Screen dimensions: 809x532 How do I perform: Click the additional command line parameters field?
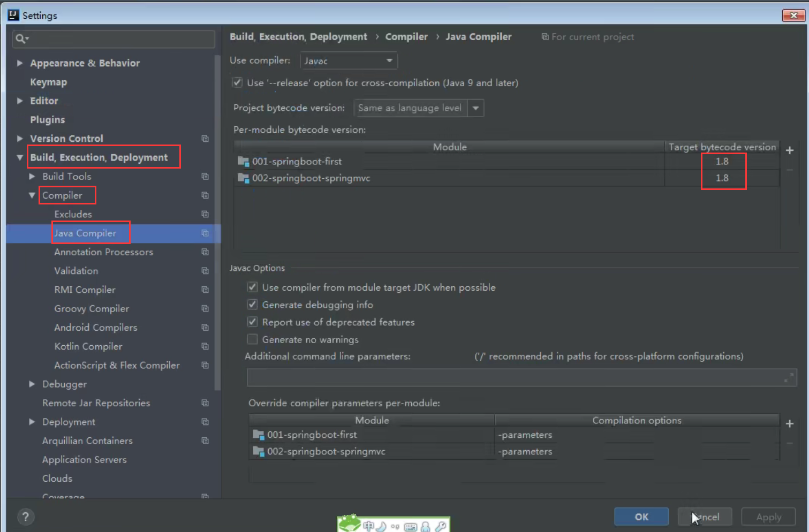click(521, 378)
